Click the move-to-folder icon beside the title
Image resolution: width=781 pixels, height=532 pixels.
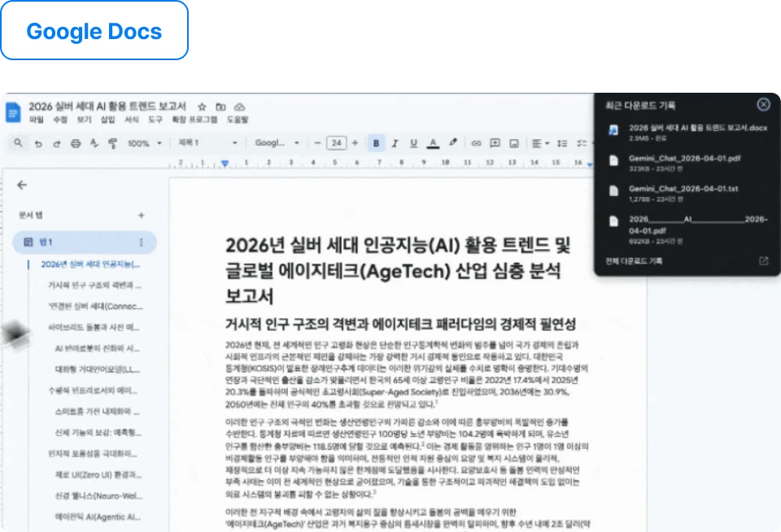tap(220, 107)
